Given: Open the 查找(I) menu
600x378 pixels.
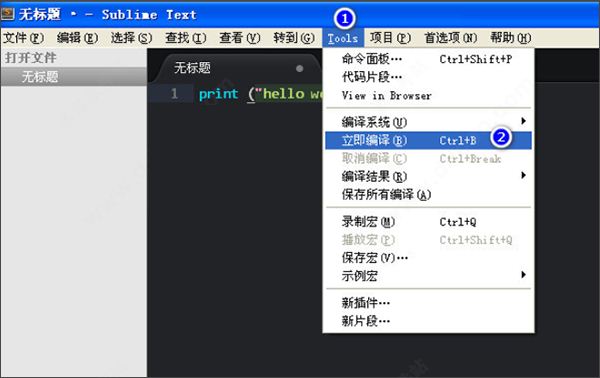Looking at the screenshot, I should point(186,38).
